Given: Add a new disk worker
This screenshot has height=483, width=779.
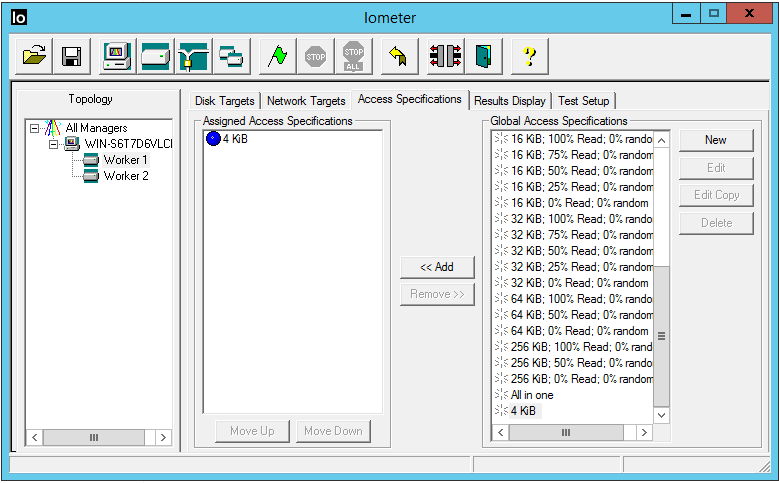Looking at the screenshot, I should click(156, 56).
